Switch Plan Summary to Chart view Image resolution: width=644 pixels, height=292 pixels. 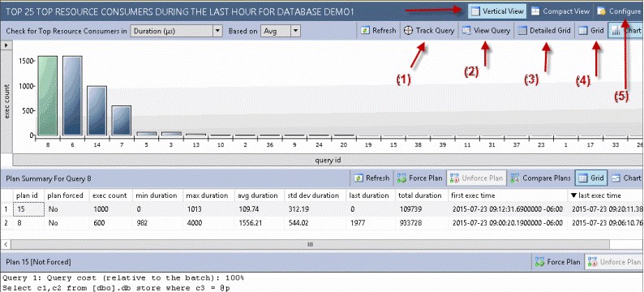point(626,178)
